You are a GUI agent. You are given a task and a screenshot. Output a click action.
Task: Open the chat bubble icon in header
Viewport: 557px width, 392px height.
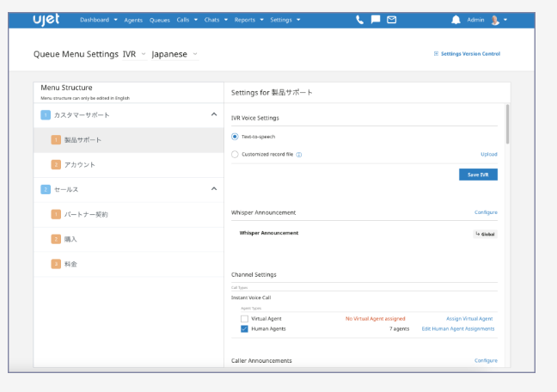click(x=376, y=19)
